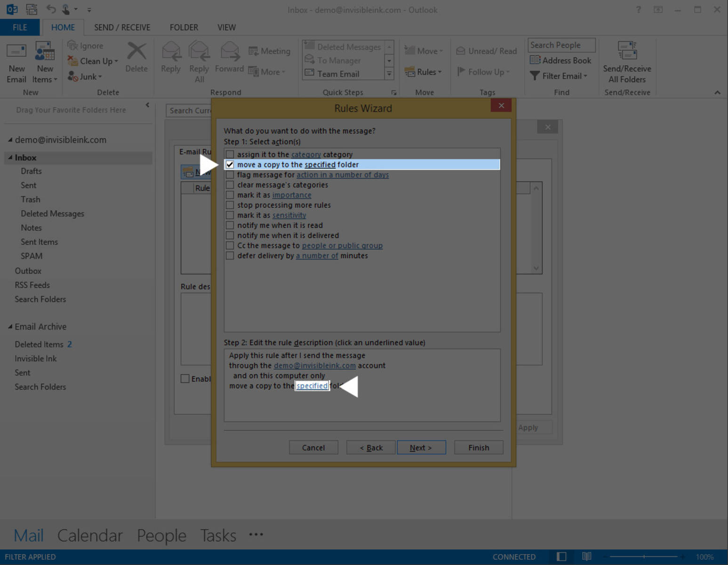Collapse the Email Archive folder group
Screen dimensions: 728x565
[10, 327]
